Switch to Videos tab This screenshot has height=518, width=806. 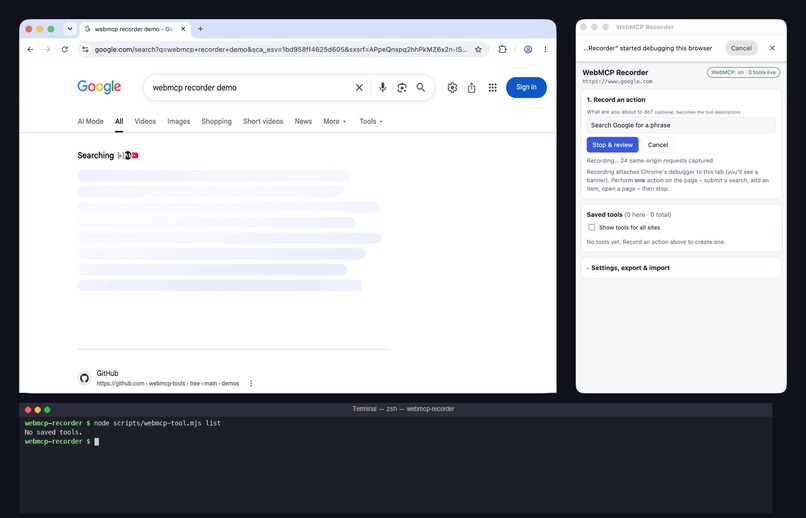click(x=145, y=121)
